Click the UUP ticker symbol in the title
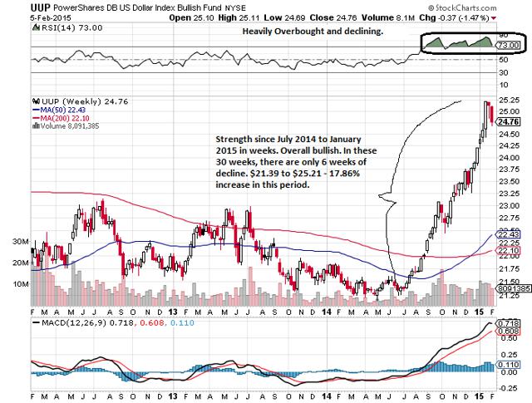532x403 pixels. [x=41, y=7]
